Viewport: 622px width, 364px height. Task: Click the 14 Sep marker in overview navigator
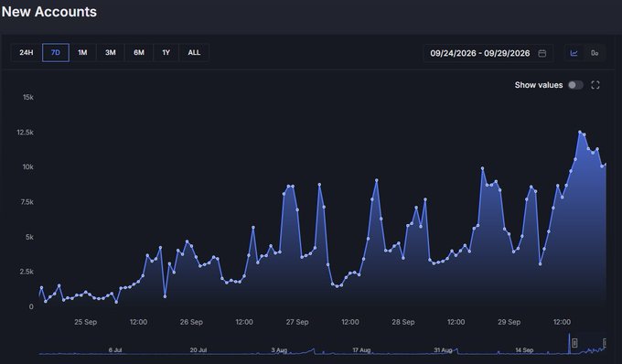point(524,350)
